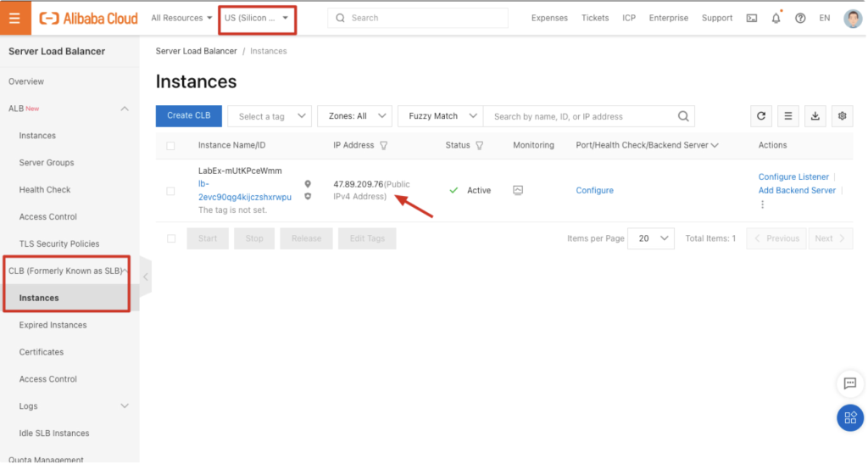Open table settings gear icon

pyautogui.click(x=842, y=116)
